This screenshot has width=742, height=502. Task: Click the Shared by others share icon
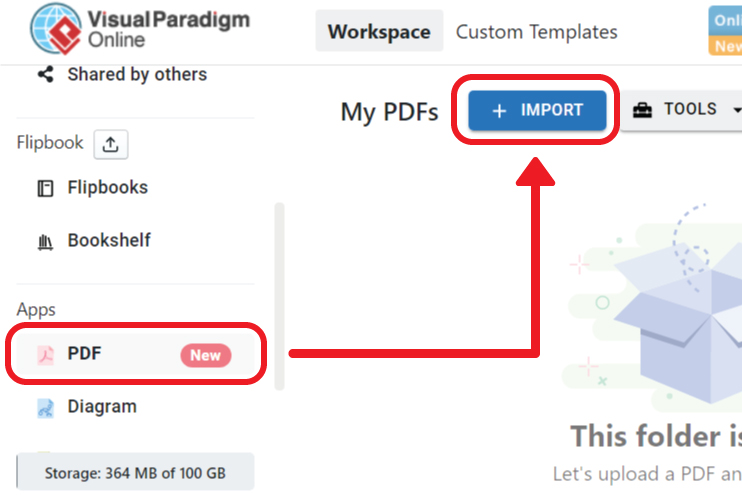[x=45, y=75]
